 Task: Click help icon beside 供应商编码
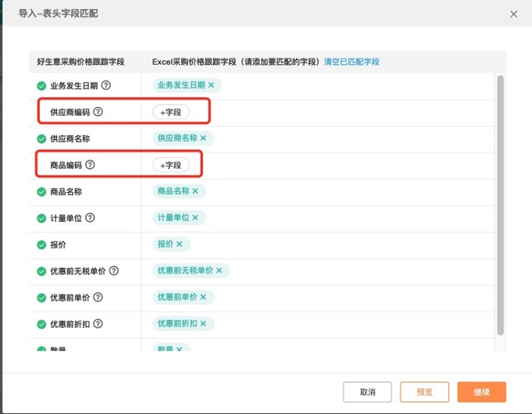(98, 112)
